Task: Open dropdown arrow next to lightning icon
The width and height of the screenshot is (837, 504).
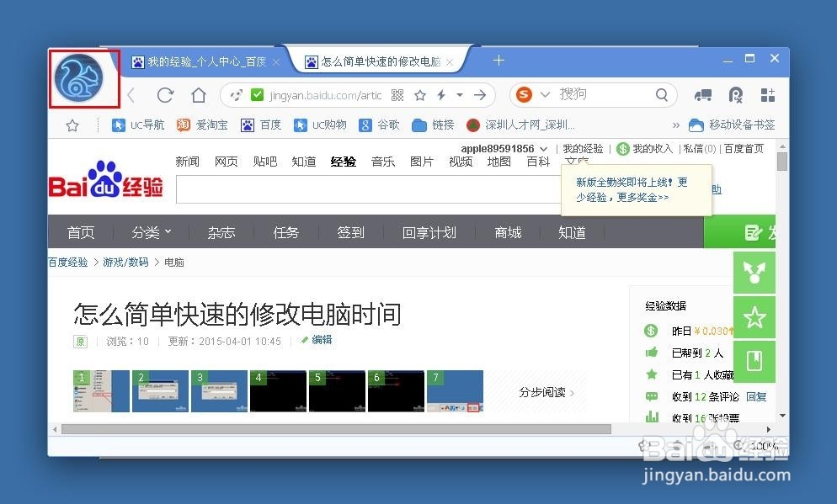Action: (460, 95)
